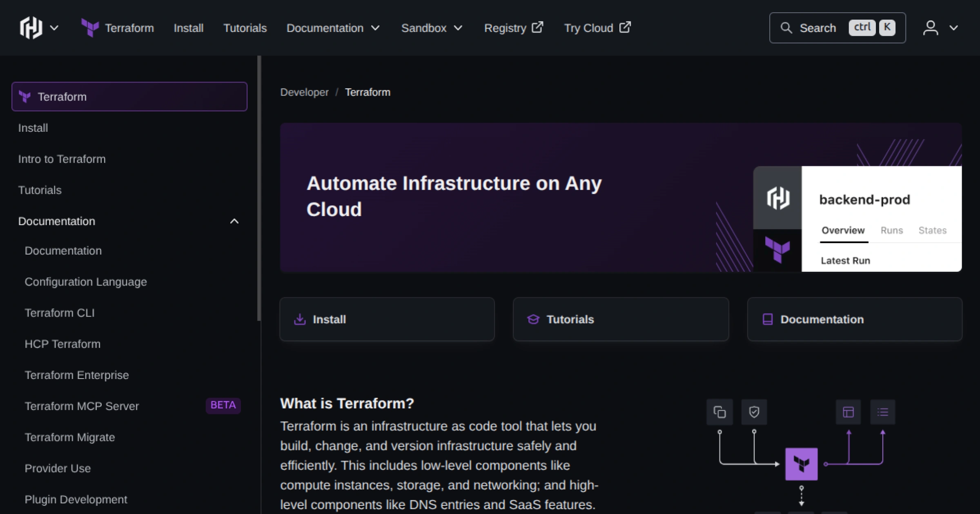The image size is (980, 514).
Task: Click the Terraform logo icon in navbar
Action: (x=90, y=28)
